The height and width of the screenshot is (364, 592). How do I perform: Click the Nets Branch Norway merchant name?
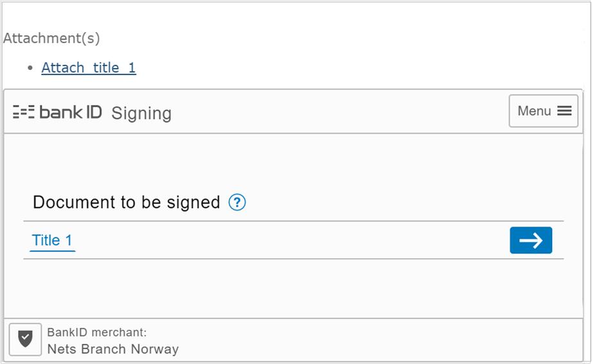click(x=113, y=349)
